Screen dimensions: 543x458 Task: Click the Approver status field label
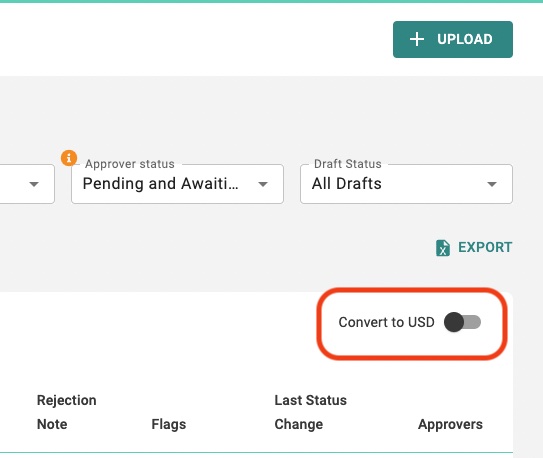point(130,164)
